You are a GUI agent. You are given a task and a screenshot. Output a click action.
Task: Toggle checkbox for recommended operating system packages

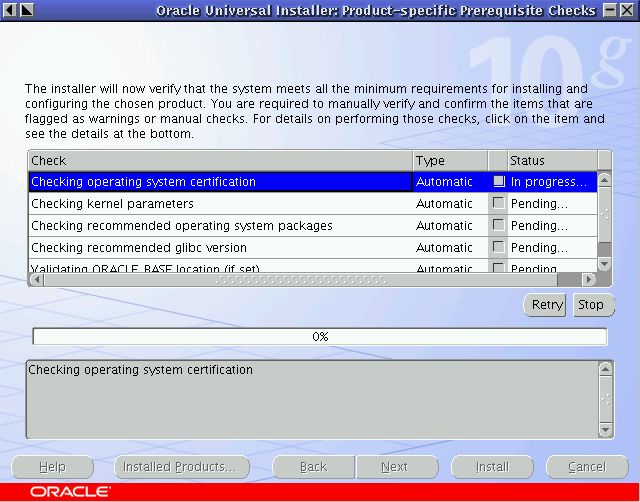[498, 225]
